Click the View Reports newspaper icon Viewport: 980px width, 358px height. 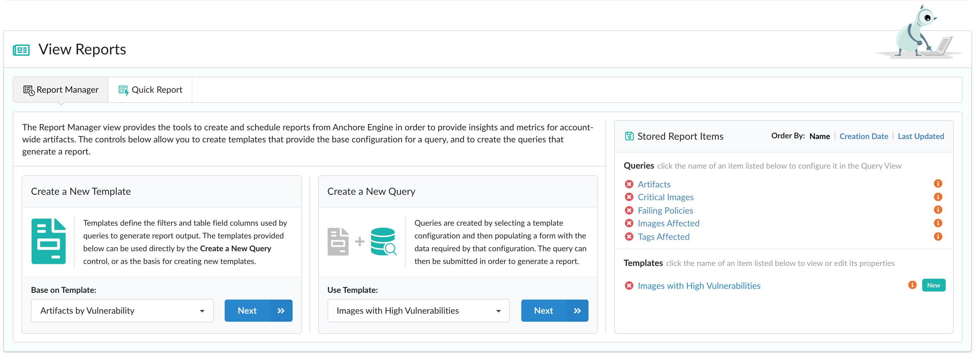(x=21, y=49)
